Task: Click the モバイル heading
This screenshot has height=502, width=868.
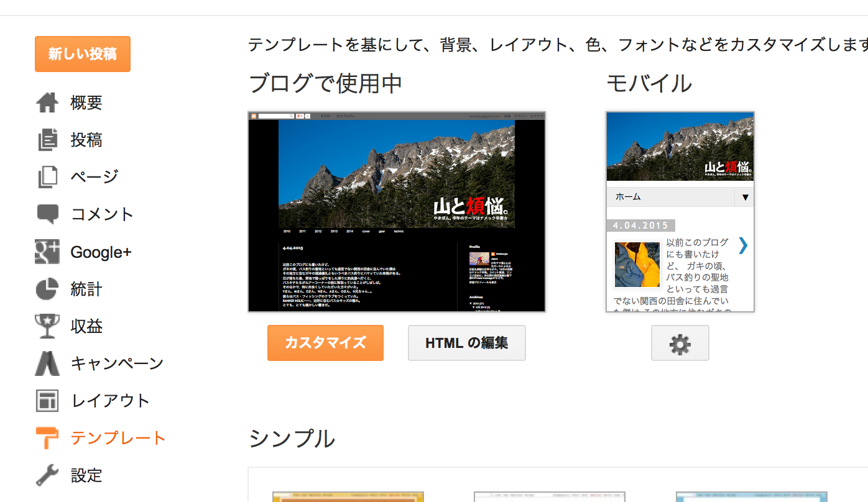Action: pos(649,83)
